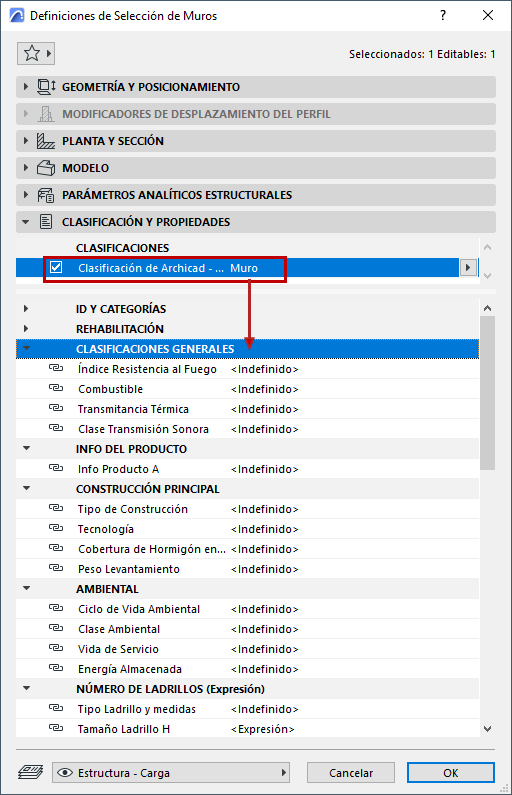Expand the Rehabilitación group
512x795 pixels.
26,329
